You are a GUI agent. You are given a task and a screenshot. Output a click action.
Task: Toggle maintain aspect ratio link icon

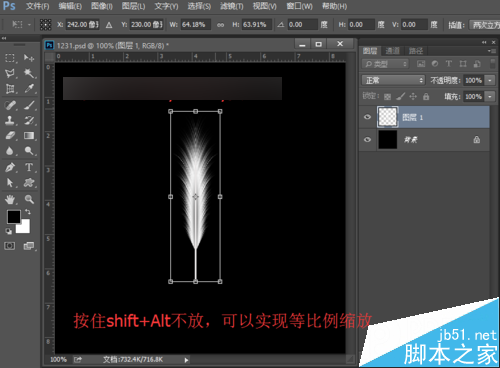point(220,25)
